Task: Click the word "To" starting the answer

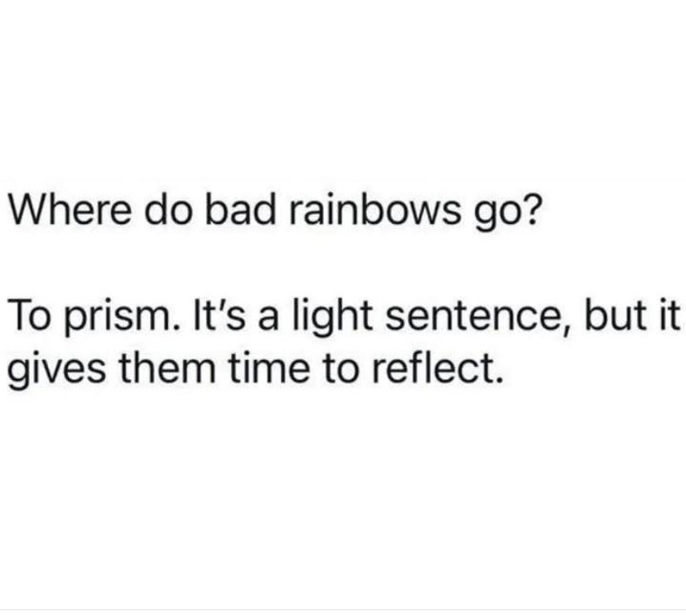Action: (x=33, y=315)
